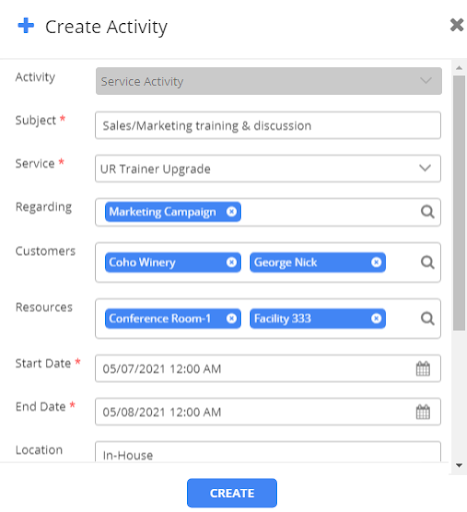Click the scrollbar up arrow
The width and height of the screenshot is (467, 512).
point(459,68)
